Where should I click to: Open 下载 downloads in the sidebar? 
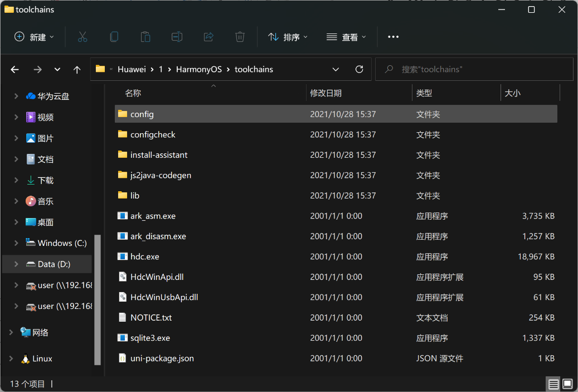click(x=40, y=180)
